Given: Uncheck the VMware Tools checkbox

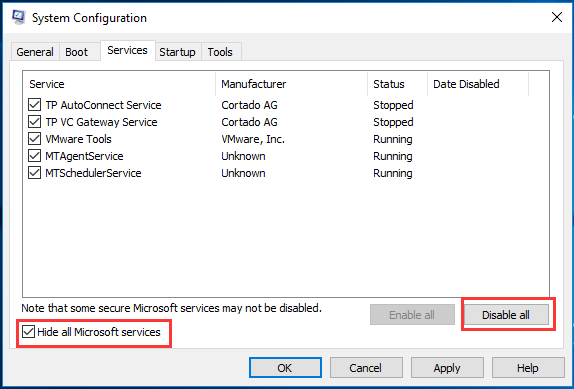Looking at the screenshot, I should pyautogui.click(x=34, y=139).
